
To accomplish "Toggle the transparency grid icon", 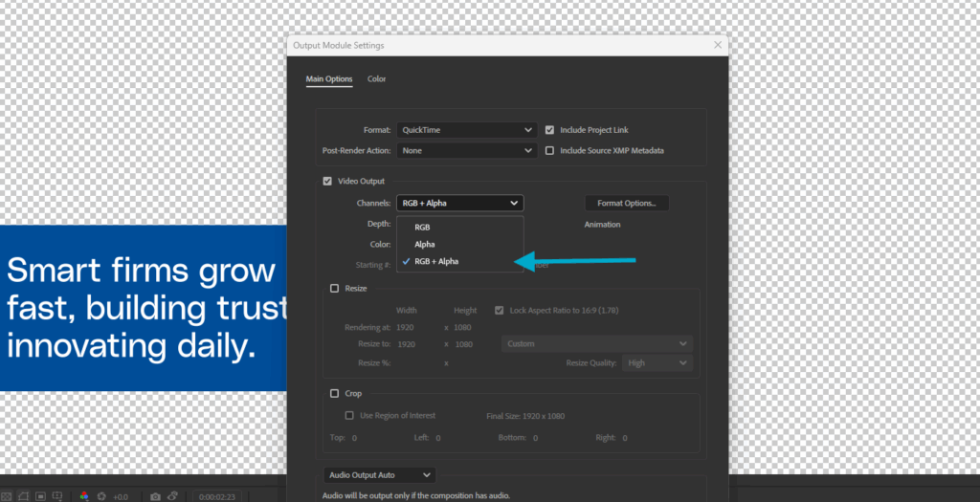I will (x=7, y=496).
